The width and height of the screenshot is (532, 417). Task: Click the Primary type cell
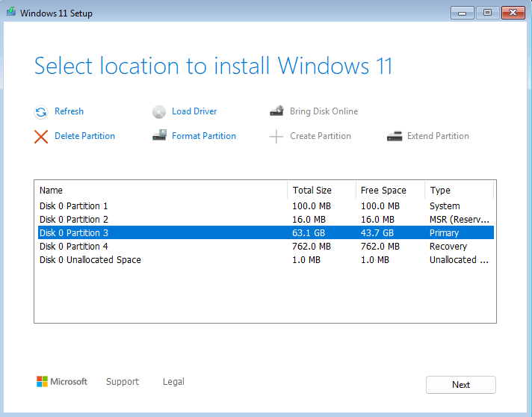444,232
